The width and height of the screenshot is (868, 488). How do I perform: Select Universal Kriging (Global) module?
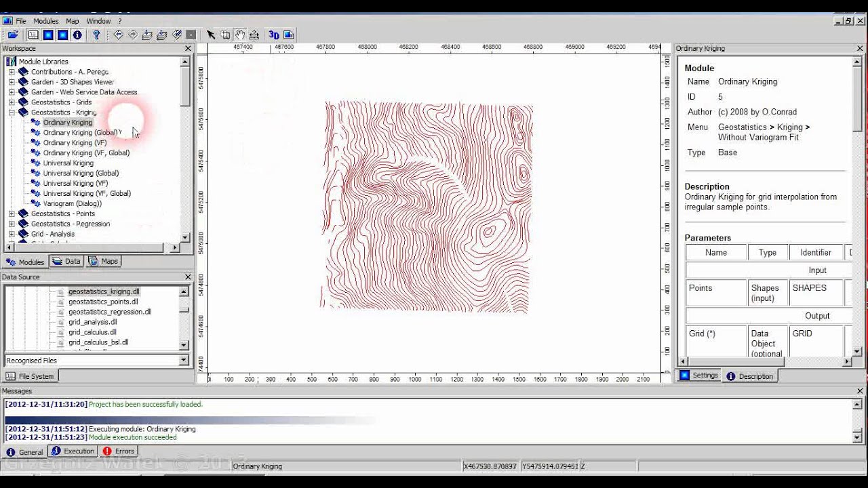(x=81, y=173)
